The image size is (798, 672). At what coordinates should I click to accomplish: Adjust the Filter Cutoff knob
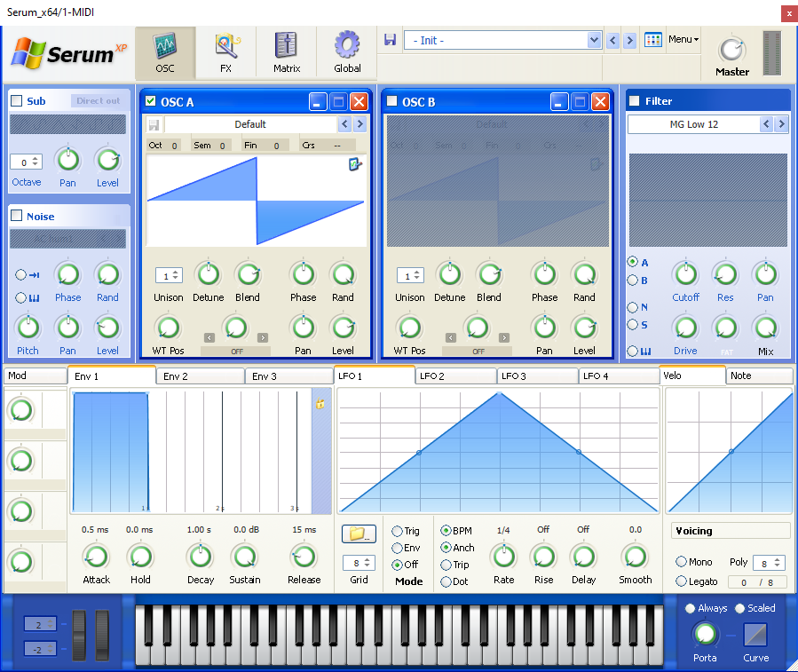click(x=685, y=275)
